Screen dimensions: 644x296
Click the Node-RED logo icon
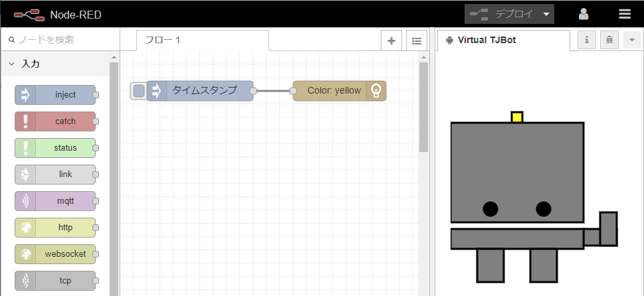[29, 15]
